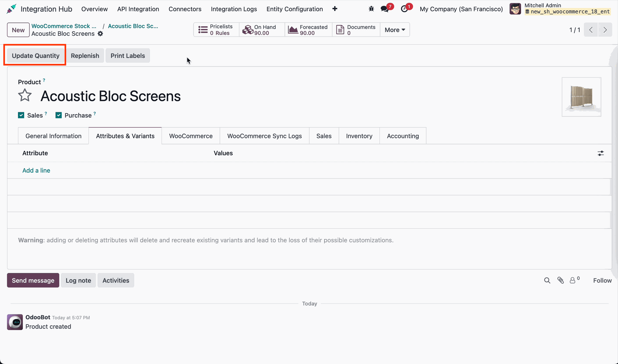Click Send message button
Screen dimensions: 618x364
click(33, 280)
